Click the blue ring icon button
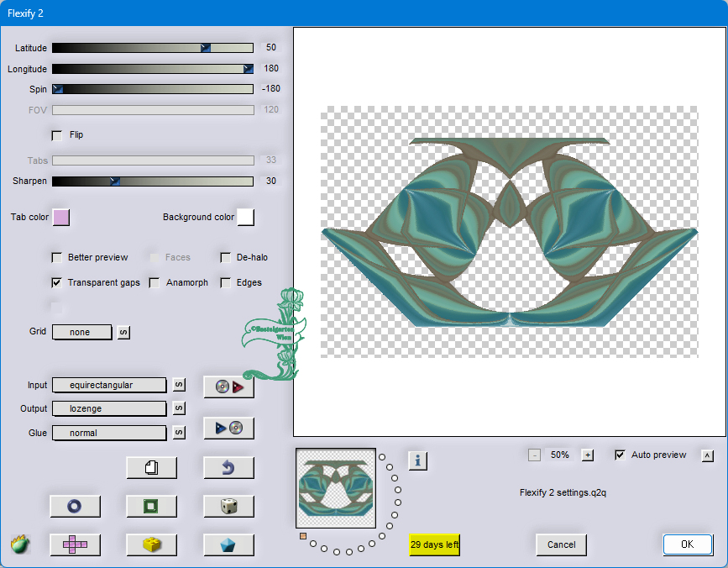The image size is (728, 568). pos(75,506)
